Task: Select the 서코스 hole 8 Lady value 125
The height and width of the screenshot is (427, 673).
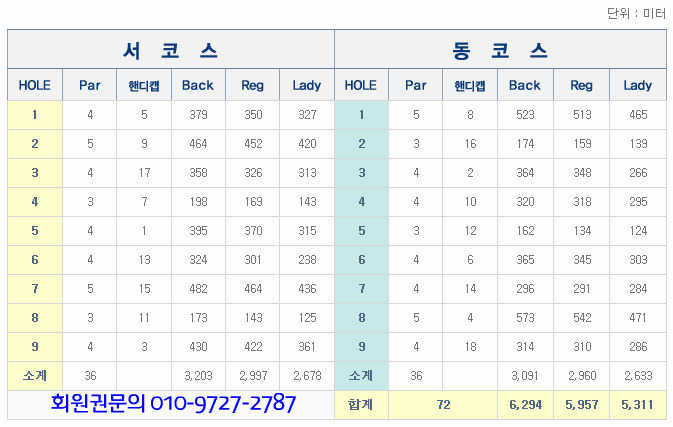Action: pyautogui.click(x=307, y=318)
